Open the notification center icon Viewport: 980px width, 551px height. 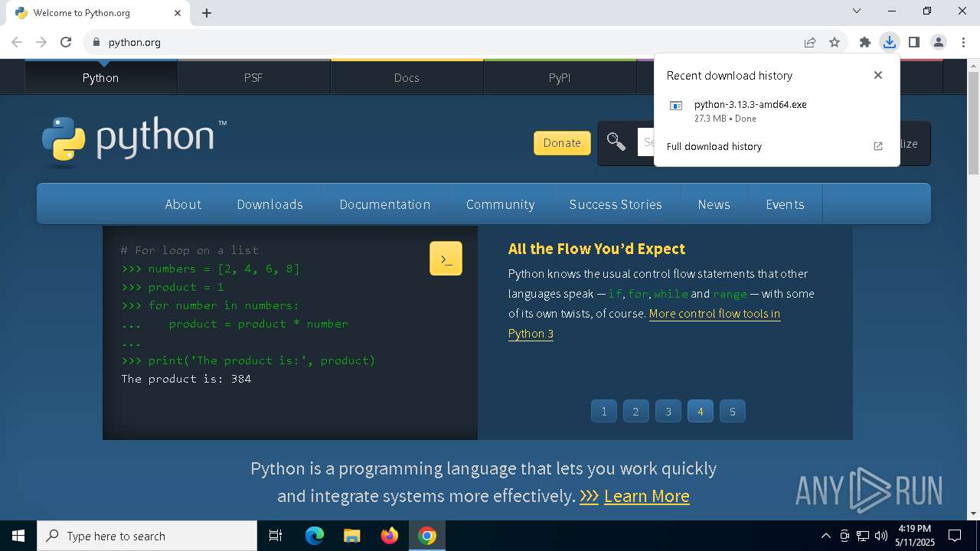955,536
